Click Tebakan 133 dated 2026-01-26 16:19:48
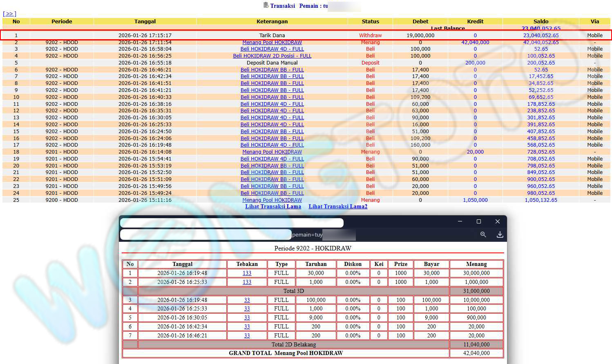 click(x=247, y=273)
